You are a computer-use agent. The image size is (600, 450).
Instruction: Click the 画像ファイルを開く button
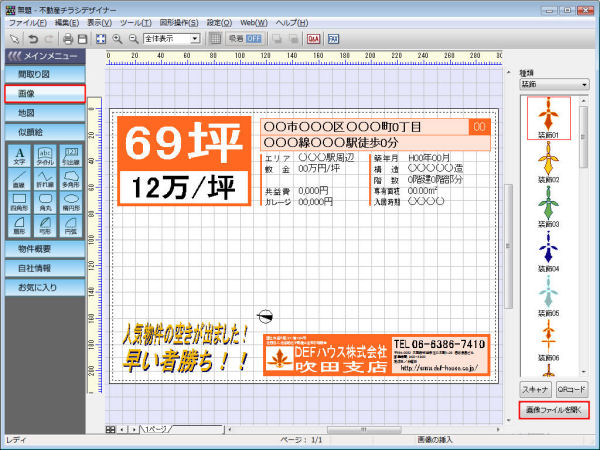coord(555,410)
